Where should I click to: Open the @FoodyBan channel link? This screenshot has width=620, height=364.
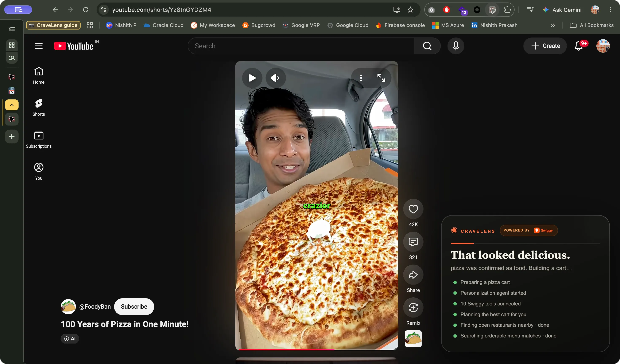[x=95, y=306]
